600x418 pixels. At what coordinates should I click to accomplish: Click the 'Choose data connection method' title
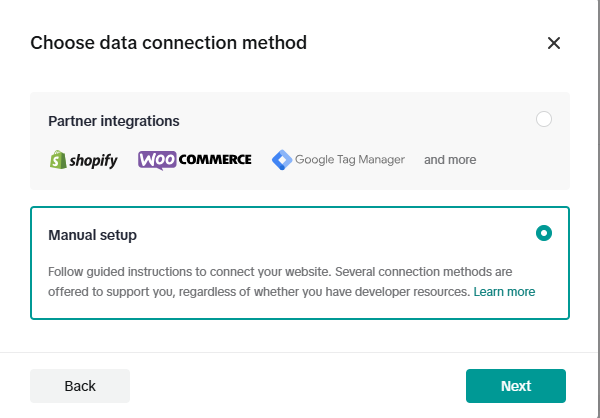pos(168,43)
